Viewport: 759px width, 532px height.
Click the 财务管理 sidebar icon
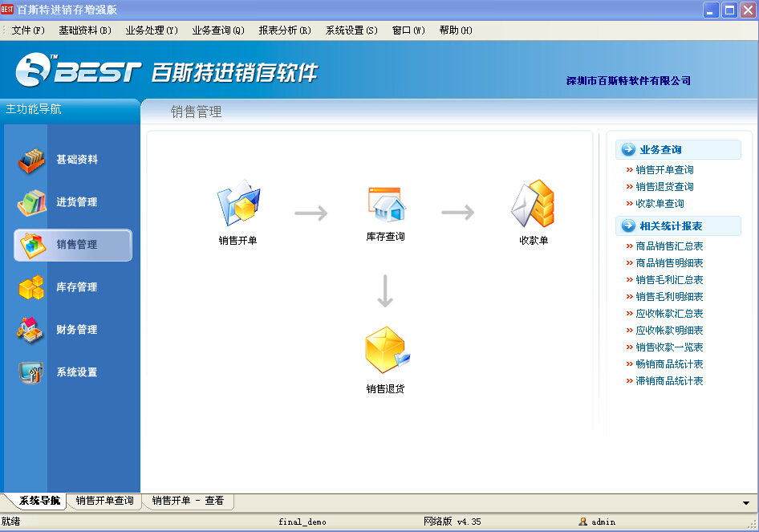(30, 330)
